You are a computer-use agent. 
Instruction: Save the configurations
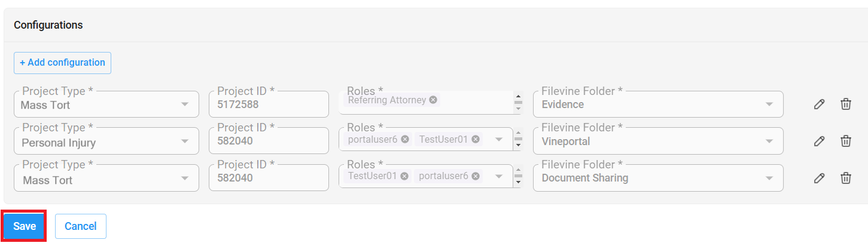point(25,226)
